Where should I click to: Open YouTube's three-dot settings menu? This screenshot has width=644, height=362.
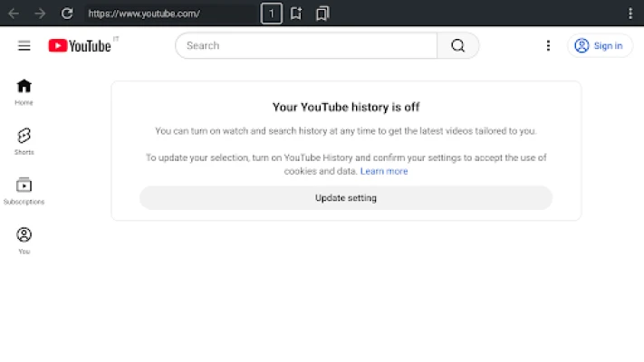[548, 46]
